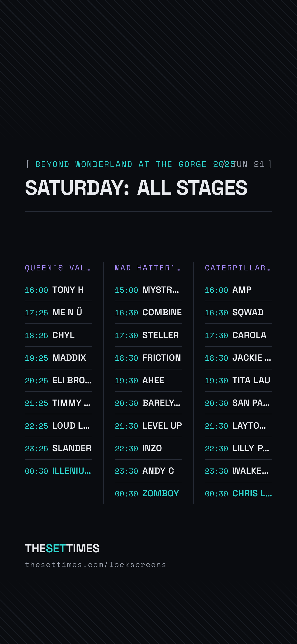
Task: Select the Queen's Val… stage header
Action: 58,268
